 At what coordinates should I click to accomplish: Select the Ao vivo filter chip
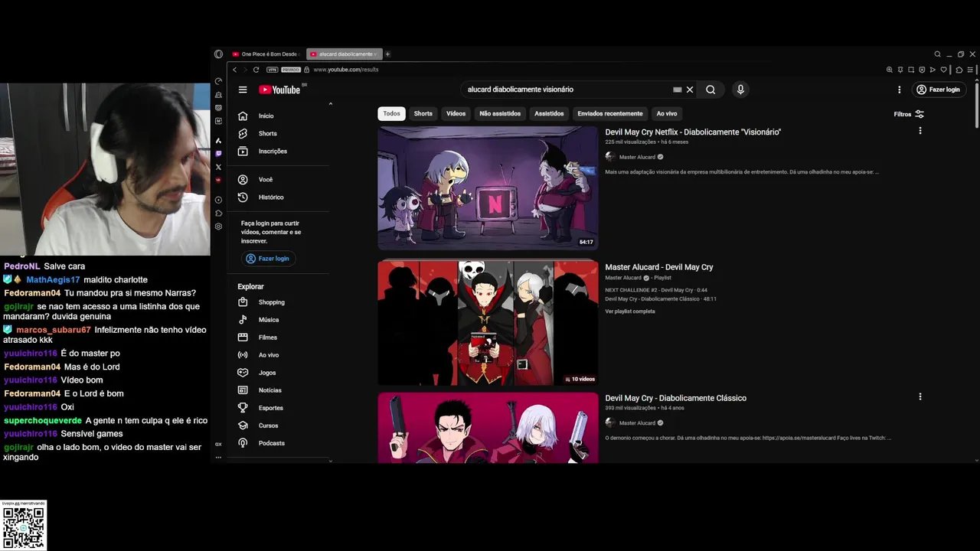tap(667, 114)
